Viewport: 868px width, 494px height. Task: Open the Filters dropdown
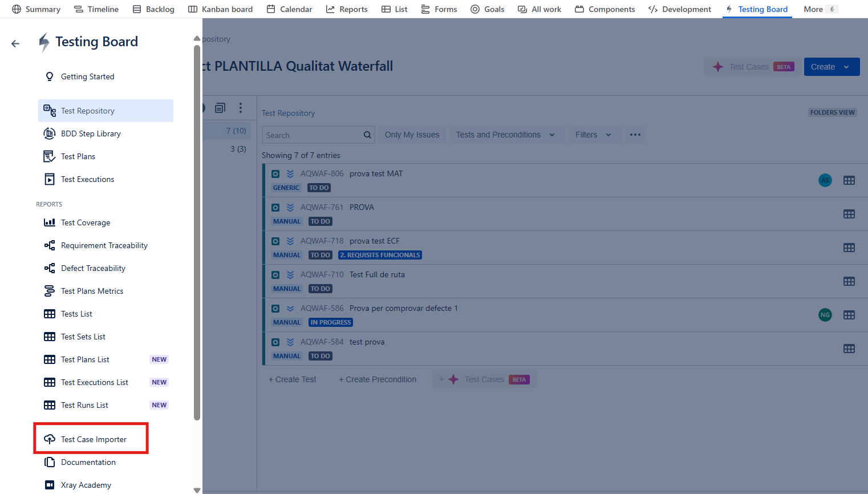[x=593, y=135]
